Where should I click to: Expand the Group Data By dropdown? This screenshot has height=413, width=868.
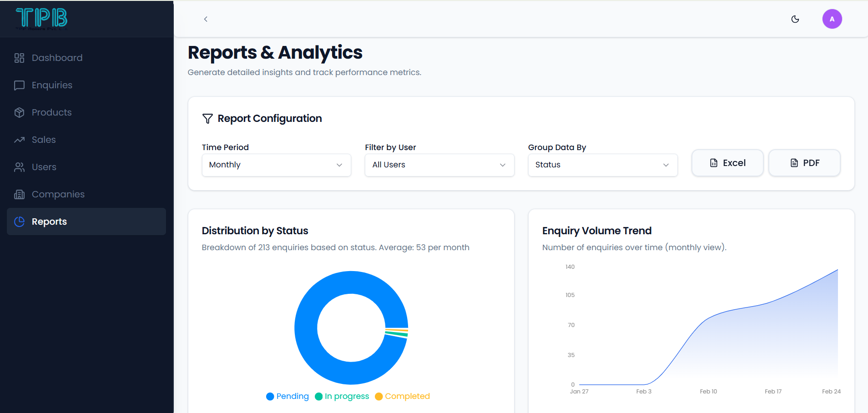[x=602, y=165]
